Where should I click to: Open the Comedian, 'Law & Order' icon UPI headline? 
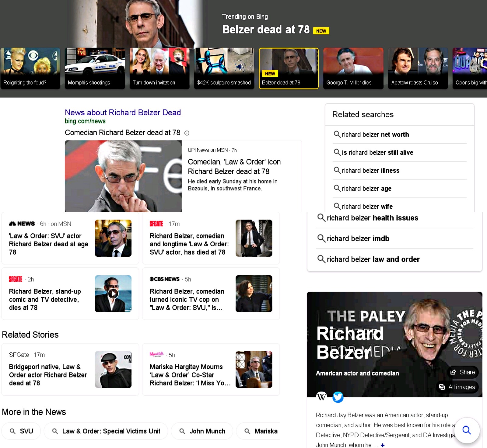[234, 167]
